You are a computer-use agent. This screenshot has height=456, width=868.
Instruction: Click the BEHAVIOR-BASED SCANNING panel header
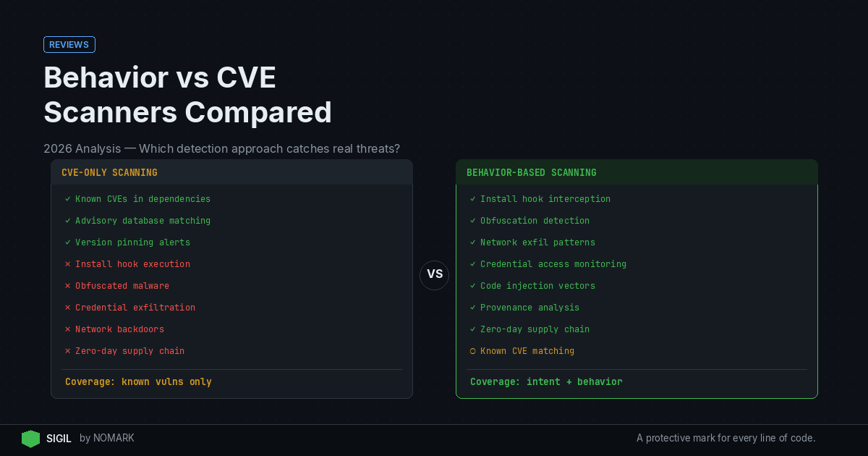click(637, 172)
